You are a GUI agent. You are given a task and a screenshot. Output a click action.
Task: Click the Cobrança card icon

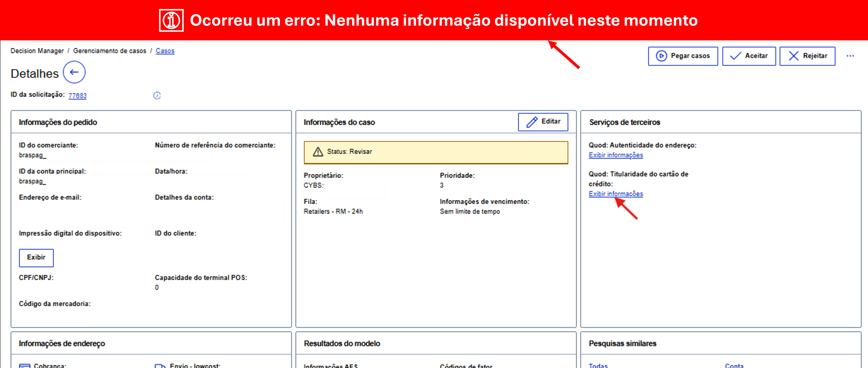(25, 366)
